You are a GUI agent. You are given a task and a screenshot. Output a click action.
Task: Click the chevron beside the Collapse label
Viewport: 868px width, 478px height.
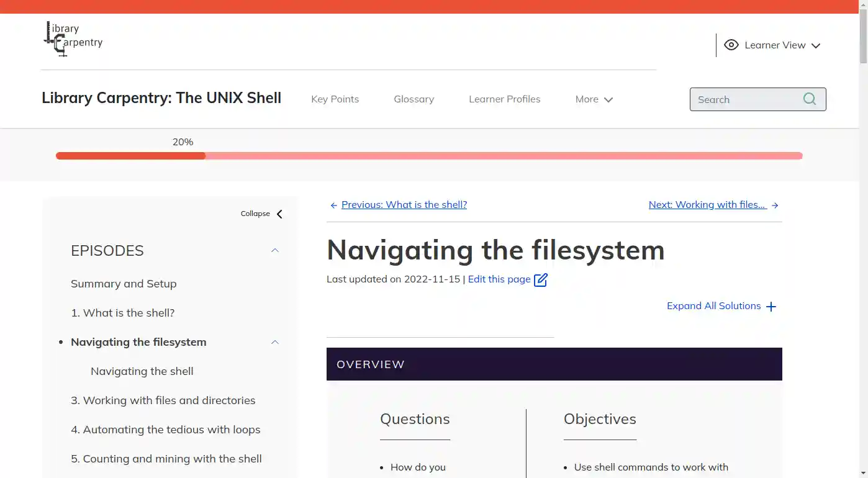(278, 214)
